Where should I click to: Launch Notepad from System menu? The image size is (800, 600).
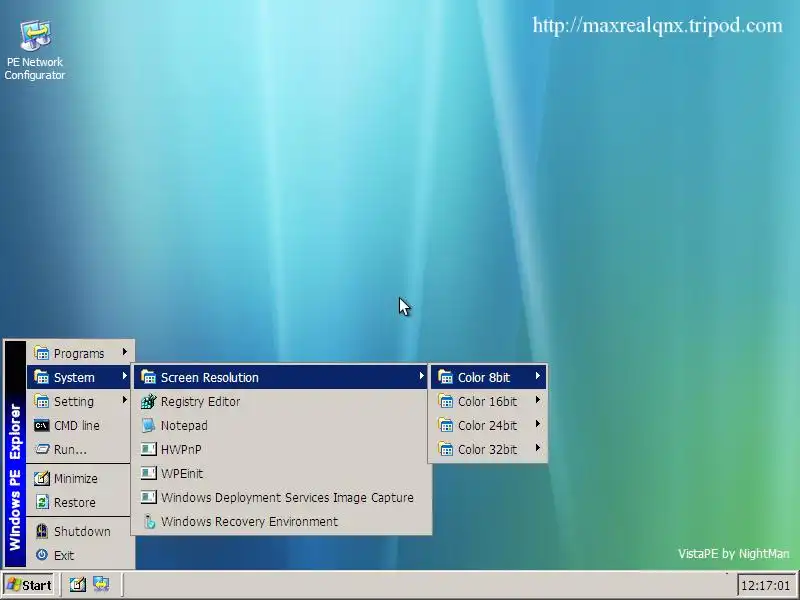tap(281, 425)
